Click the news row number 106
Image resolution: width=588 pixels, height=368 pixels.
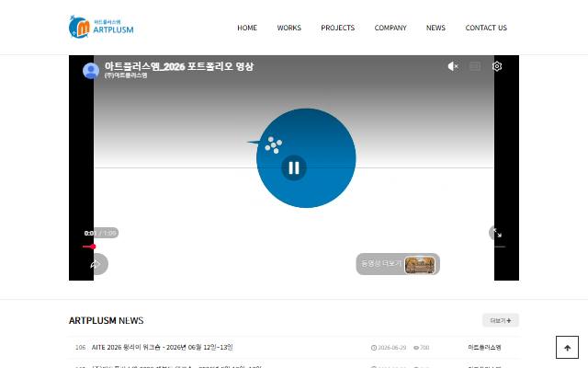(80, 348)
